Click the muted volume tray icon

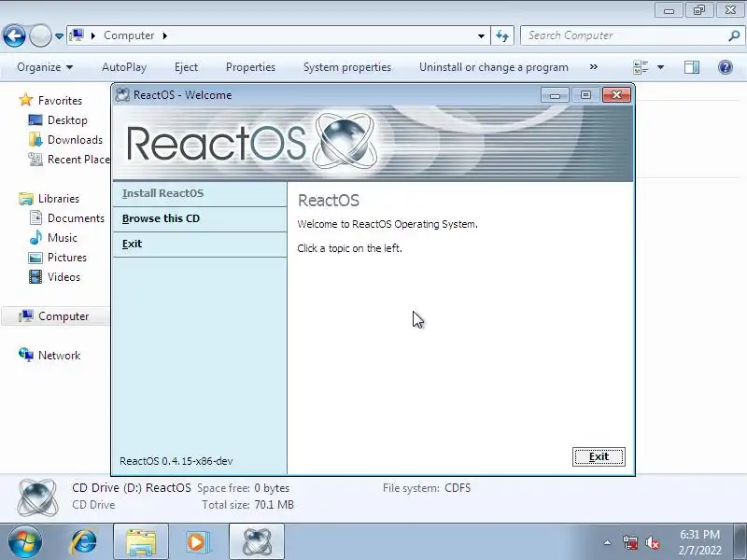point(652,542)
